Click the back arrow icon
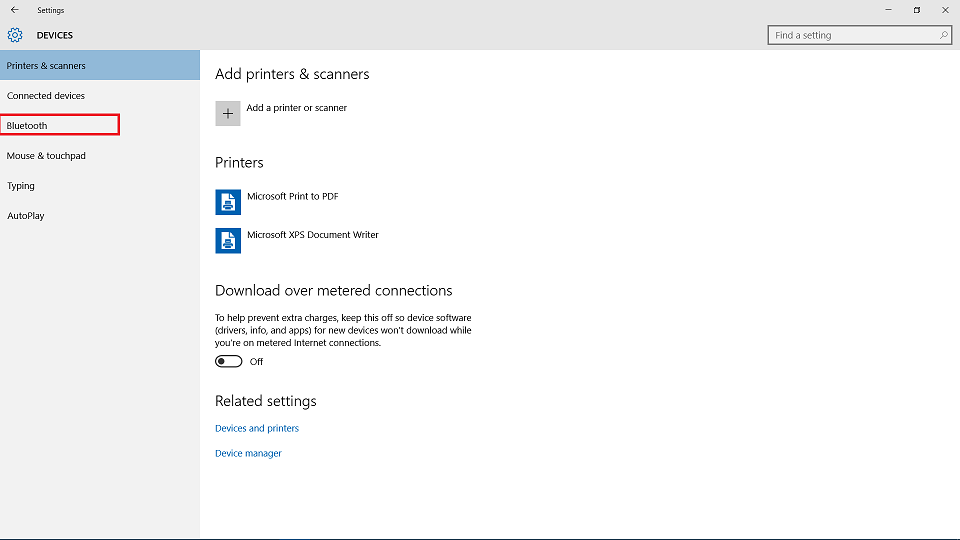The width and height of the screenshot is (960, 540). coord(15,10)
